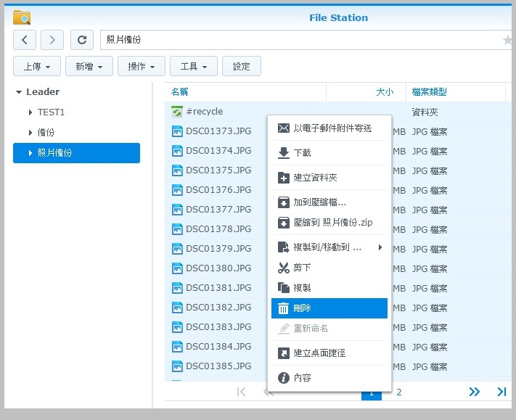Go forward with the right arrow button
Viewport: 516px width, 420px height.
click(x=52, y=40)
